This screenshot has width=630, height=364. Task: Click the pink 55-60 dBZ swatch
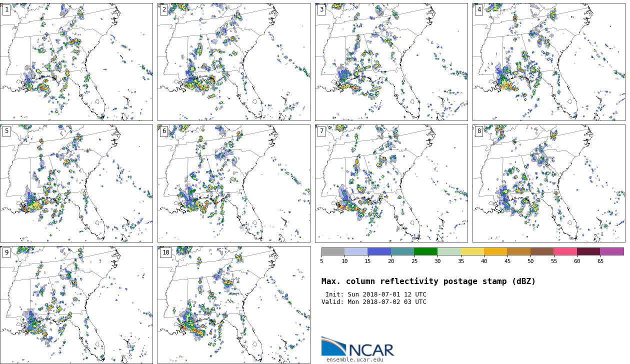click(565, 251)
